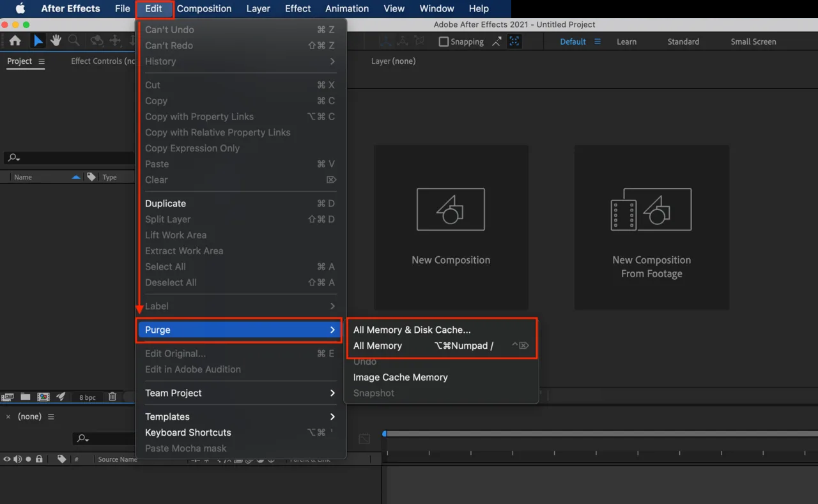Delete selected project item with trash icon
818x504 pixels.
[112, 397]
